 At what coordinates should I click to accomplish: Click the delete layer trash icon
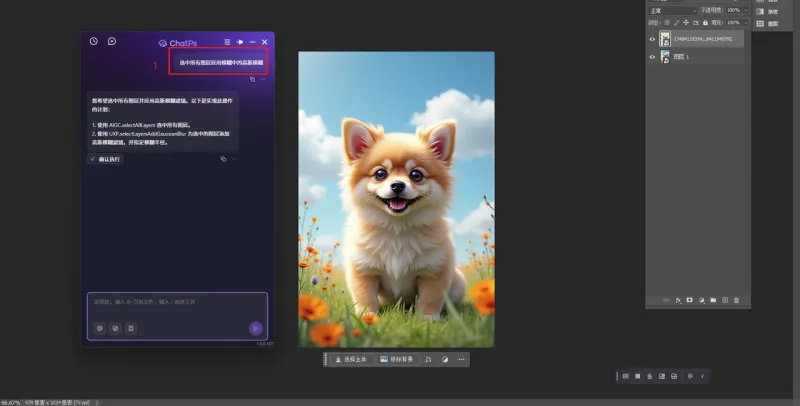point(737,299)
